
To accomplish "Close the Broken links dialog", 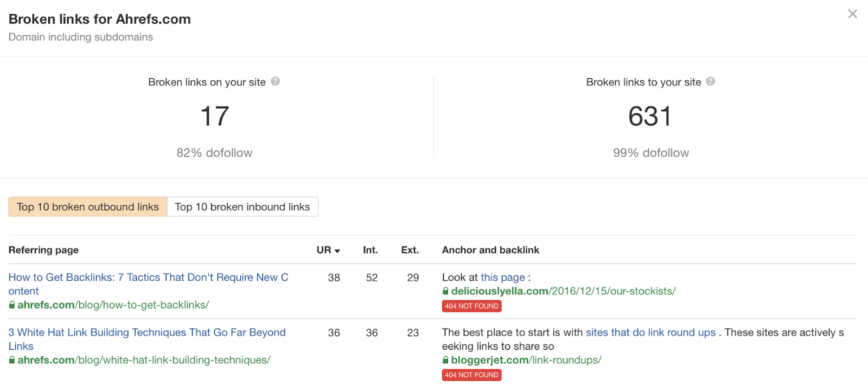I will 852,14.
